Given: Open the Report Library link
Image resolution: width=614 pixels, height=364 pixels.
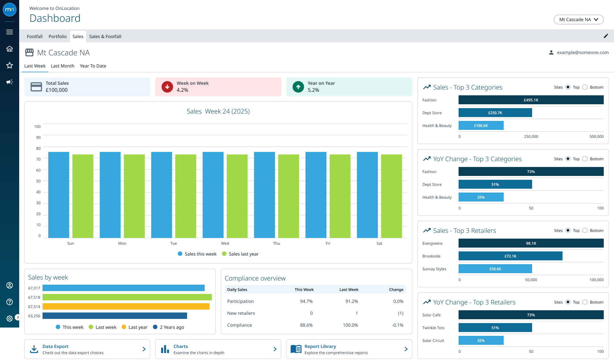Looking at the screenshot, I should pos(320,346).
